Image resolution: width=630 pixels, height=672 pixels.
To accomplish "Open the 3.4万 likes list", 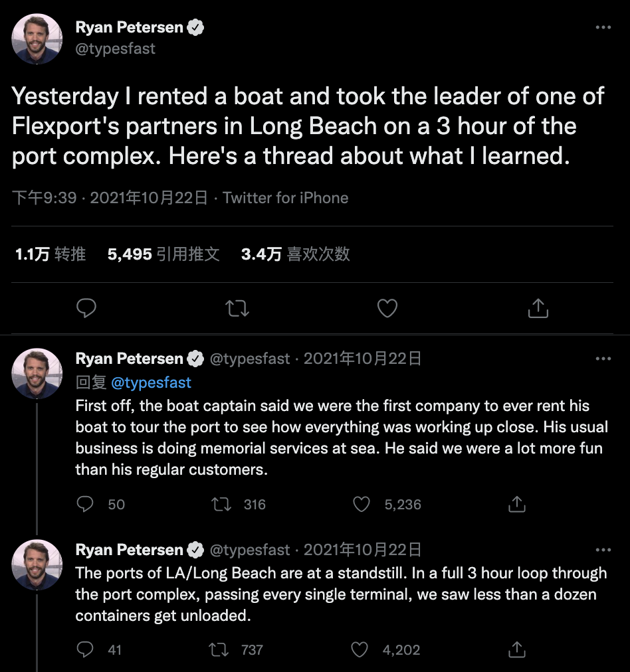I will click(x=296, y=254).
